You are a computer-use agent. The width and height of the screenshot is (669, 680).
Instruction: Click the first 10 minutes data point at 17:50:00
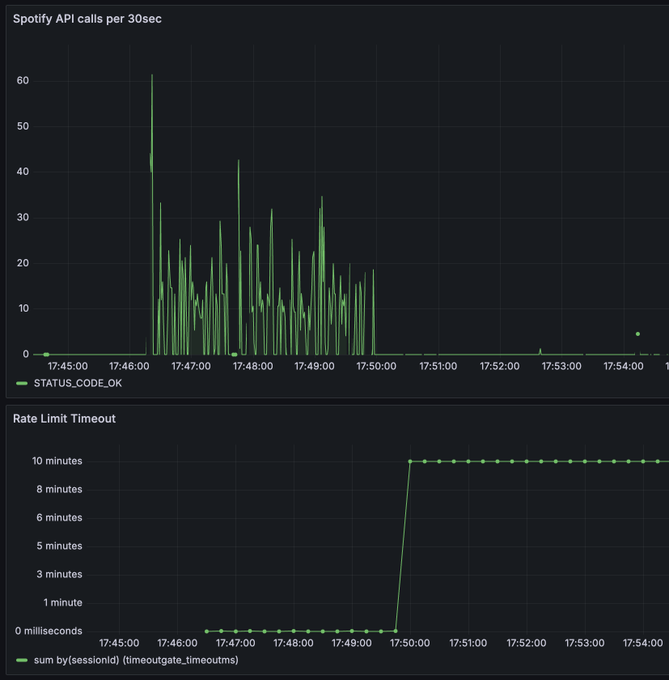(410, 461)
